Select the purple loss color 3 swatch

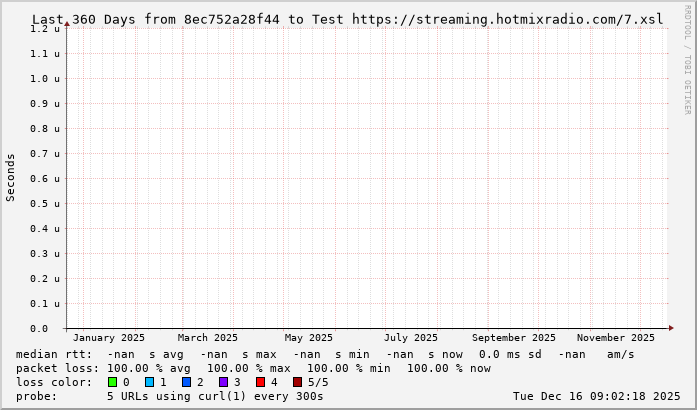pyautogui.click(x=223, y=382)
